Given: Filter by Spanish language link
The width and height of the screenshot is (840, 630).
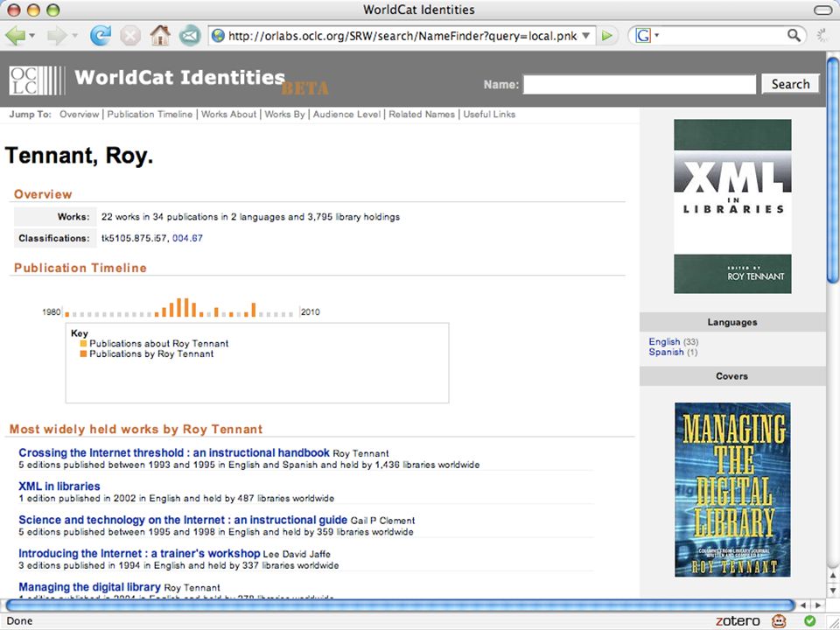Looking at the screenshot, I should (666, 352).
